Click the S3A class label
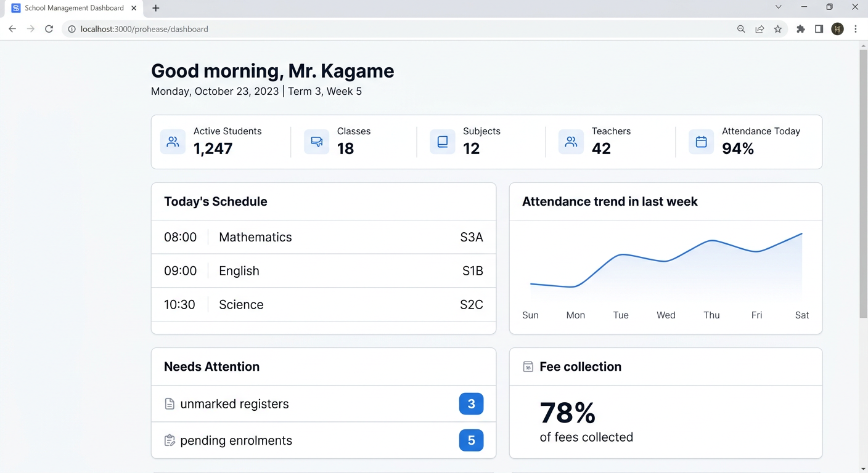 472,237
